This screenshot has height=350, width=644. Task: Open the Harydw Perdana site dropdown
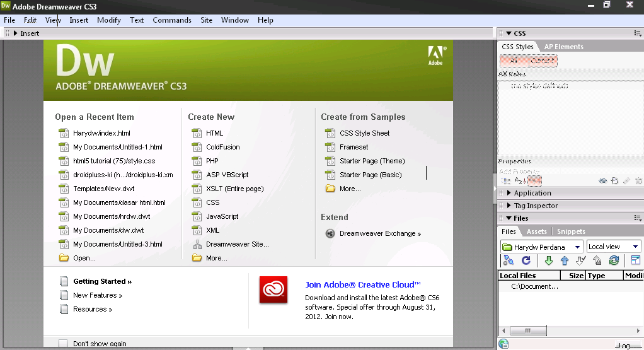click(542, 247)
